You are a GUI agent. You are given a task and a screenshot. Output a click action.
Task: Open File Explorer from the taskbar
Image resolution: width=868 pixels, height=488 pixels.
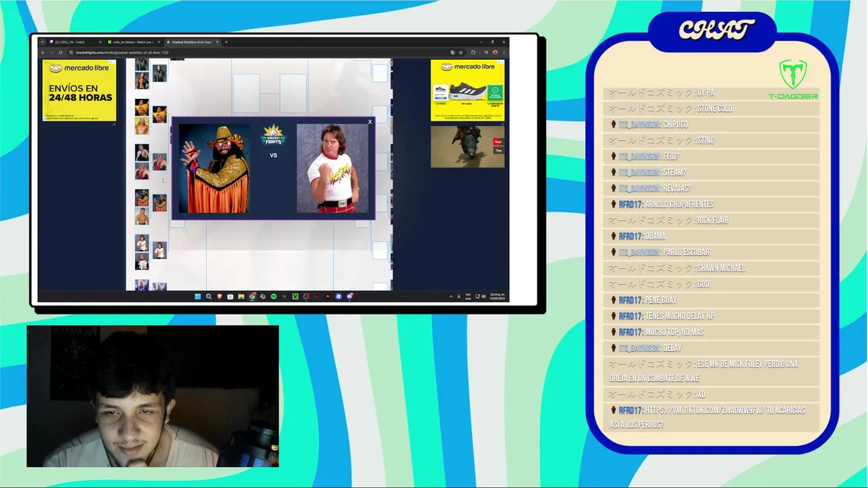[241, 296]
